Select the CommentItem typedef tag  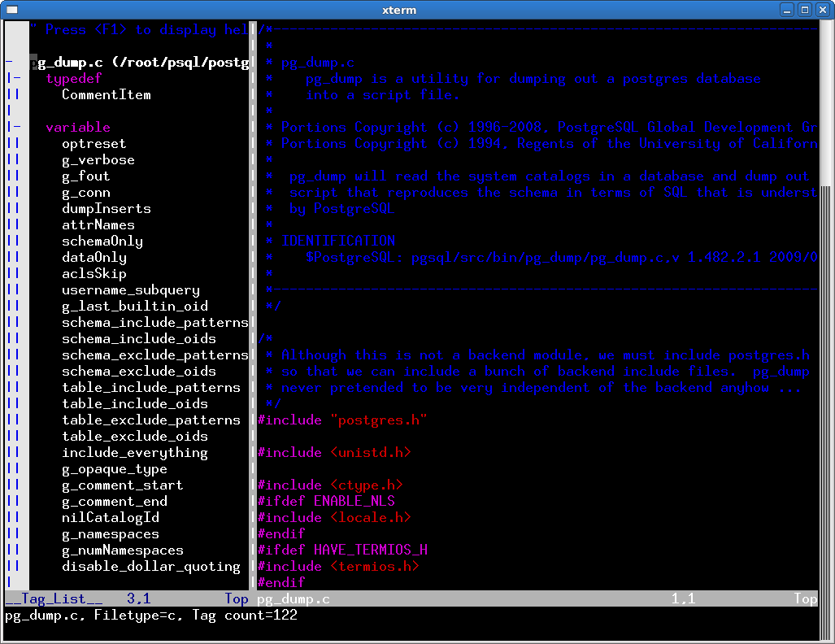(x=106, y=94)
